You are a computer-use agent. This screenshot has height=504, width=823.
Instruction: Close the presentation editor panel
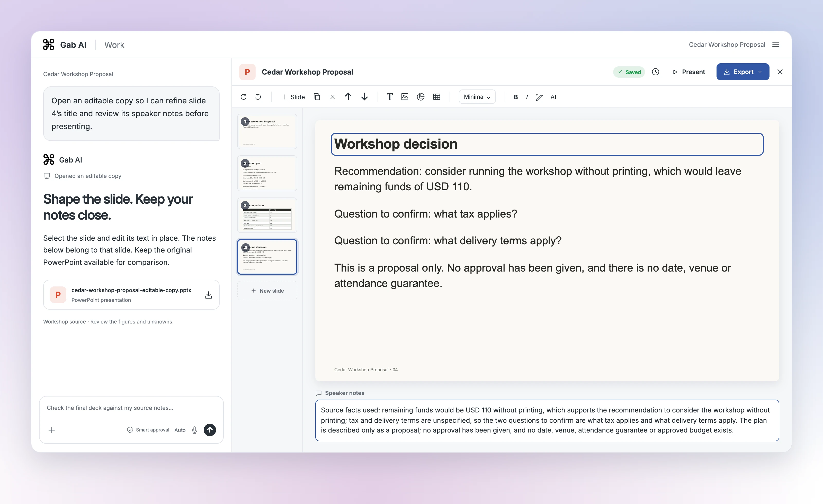point(780,72)
